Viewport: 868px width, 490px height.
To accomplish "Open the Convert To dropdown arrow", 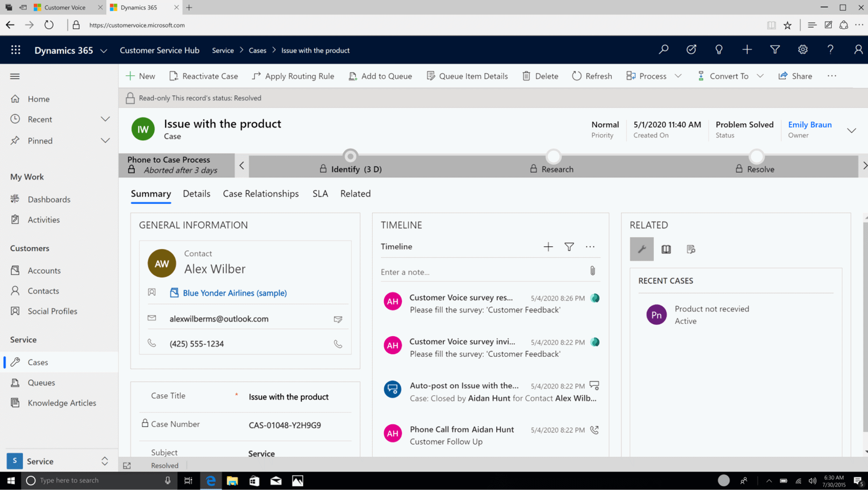I will (x=760, y=76).
